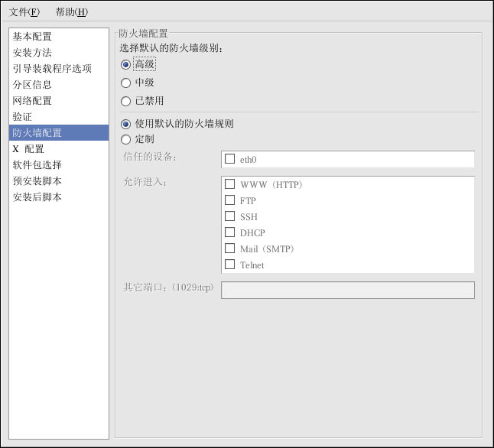This screenshot has height=448, width=494.
Task: Choose 高级 firewall level
Action: [x=126, y=64]
